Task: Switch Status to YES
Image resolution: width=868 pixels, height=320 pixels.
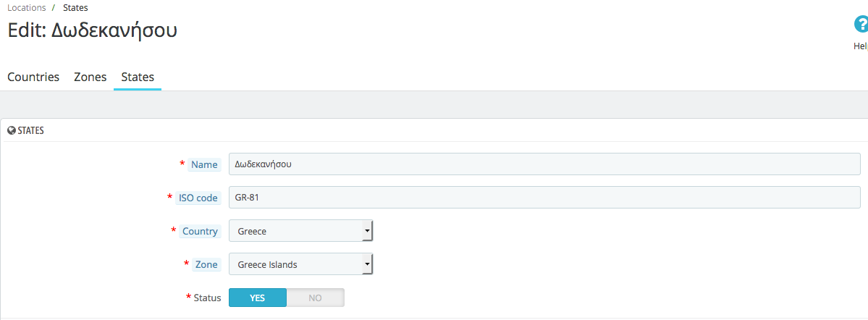Action: (258, 298)
